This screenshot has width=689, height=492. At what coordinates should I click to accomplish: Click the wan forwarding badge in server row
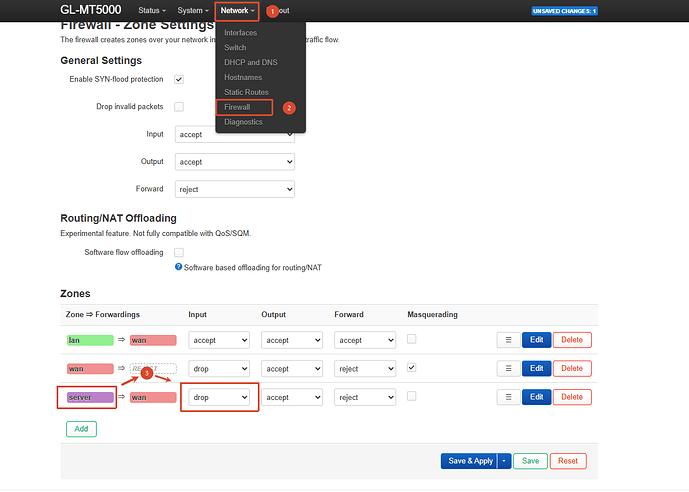pos(153,398)
